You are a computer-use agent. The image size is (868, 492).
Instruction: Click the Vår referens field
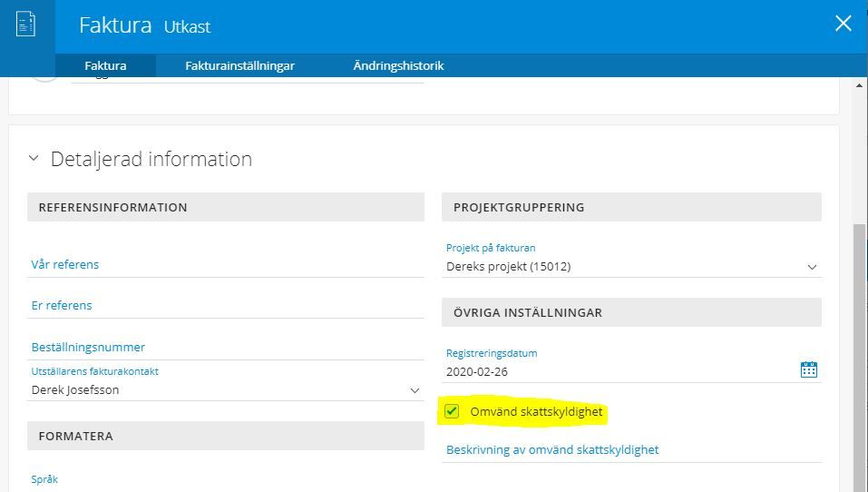[x=225, y=265]
